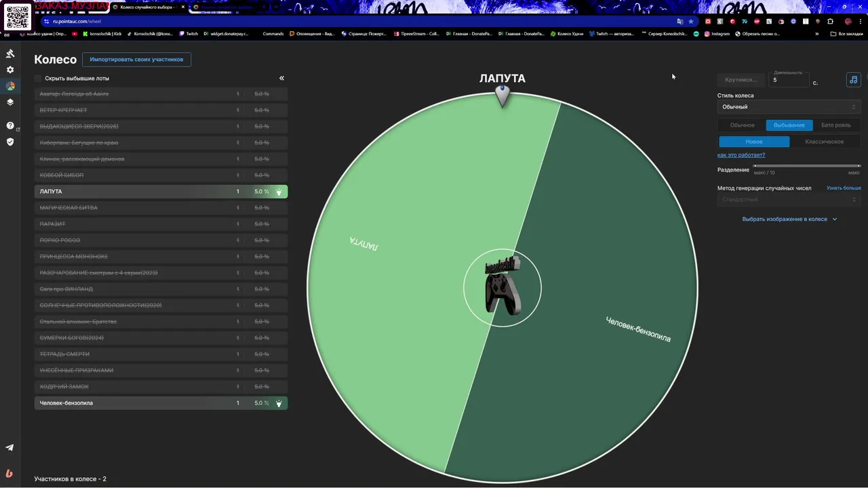This screenshot has height=488, width=868.
Task: Click translate page icon in address bar
Action: click(680, 21)
